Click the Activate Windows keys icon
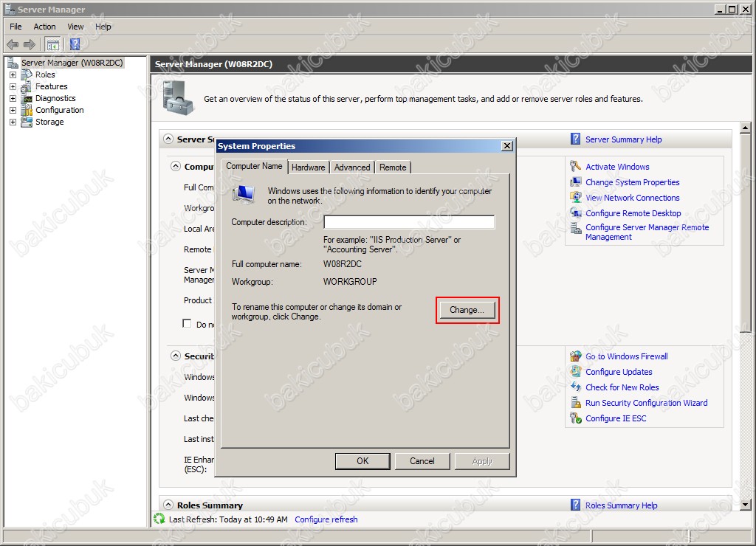 pos(576,167)
